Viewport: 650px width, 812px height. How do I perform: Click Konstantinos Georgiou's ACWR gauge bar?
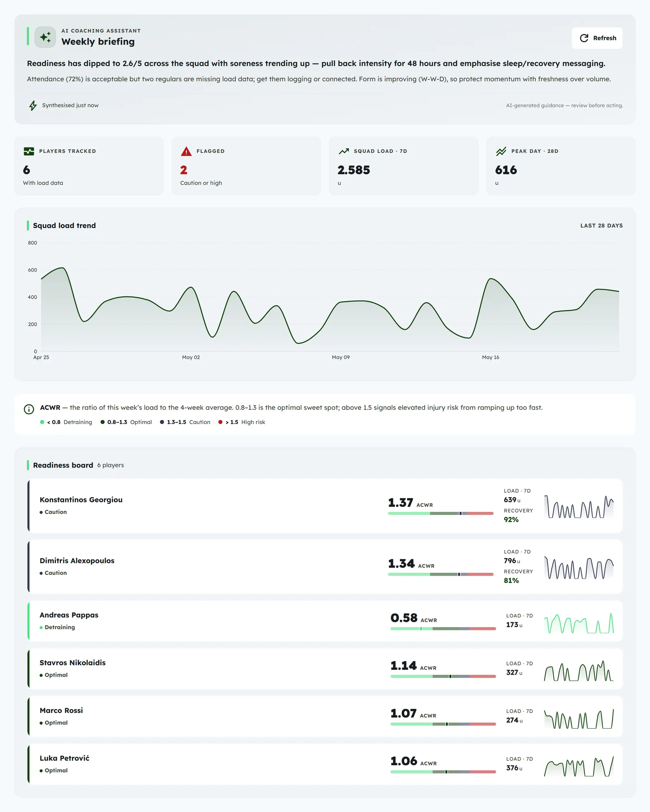[441, 513]
